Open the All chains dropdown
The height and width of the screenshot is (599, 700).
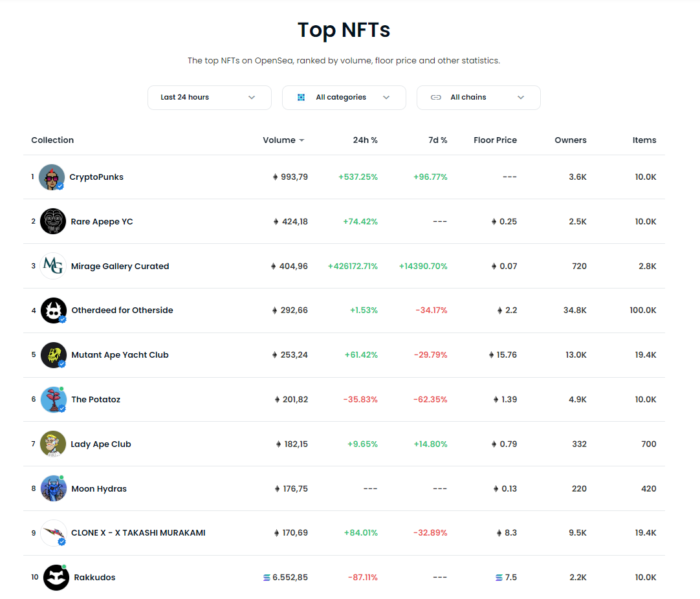[x=478, y=97]
